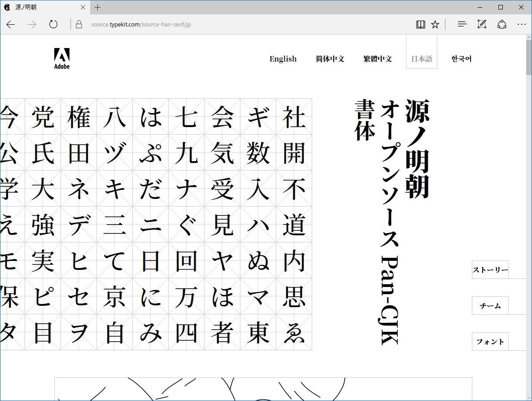Image resolution: width=532 pixels, height=401 pixels.
Task: Open a new browser tab
Action: click(97, 7)
